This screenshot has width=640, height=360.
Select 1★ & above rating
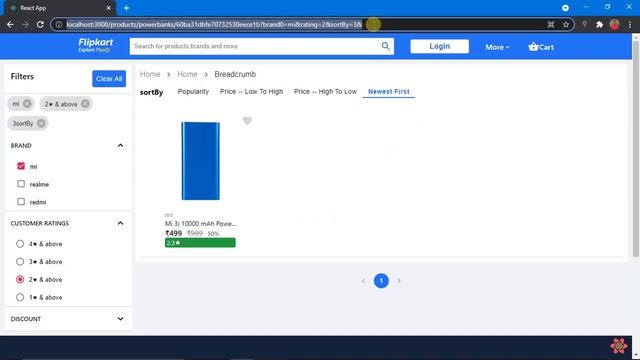coord(20,297)
